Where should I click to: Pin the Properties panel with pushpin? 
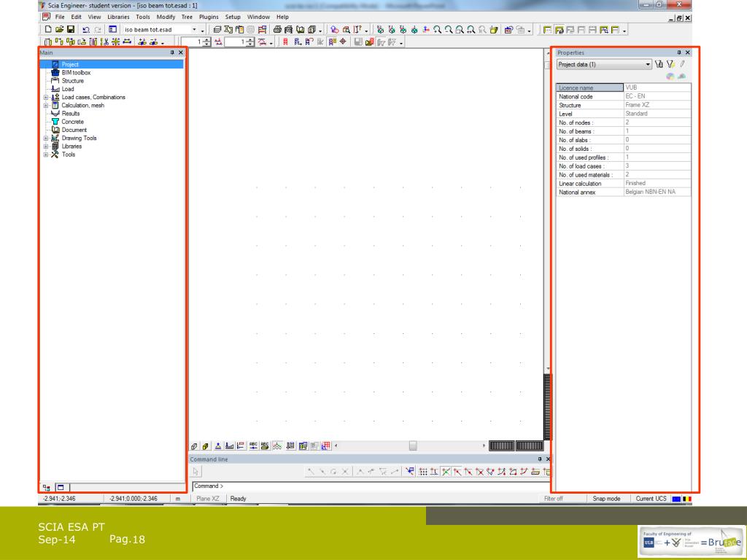click(x=679, y=52)
